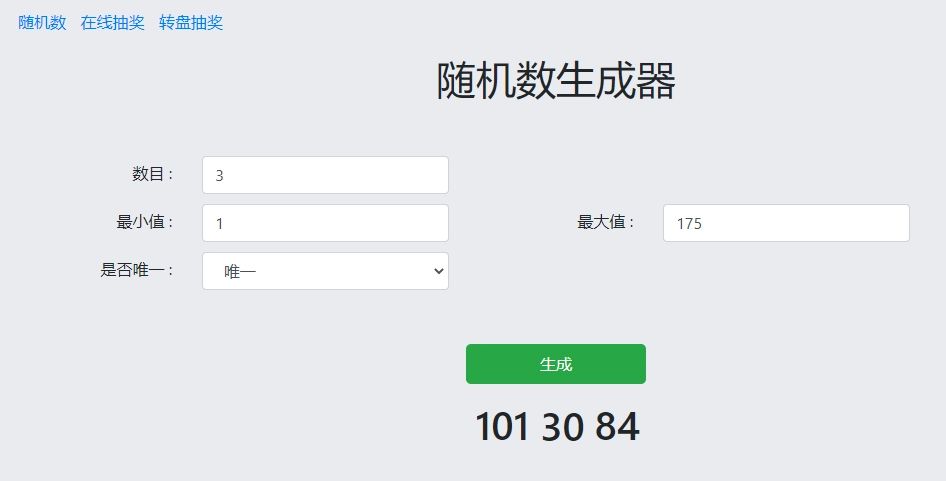This screenshot has height=481, width=946.
Task: Click the generated result number 101
Action: point(502,427)
